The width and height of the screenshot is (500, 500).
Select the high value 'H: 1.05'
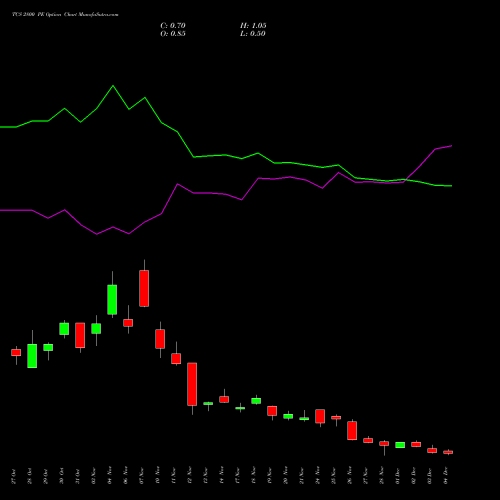coord(253,26)
